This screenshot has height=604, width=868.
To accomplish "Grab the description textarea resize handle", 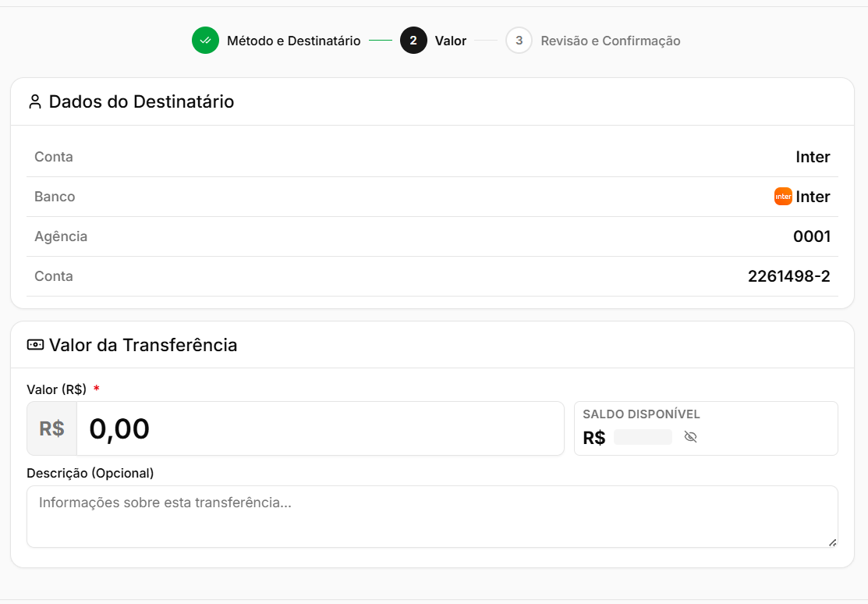I will pos(833,543).
